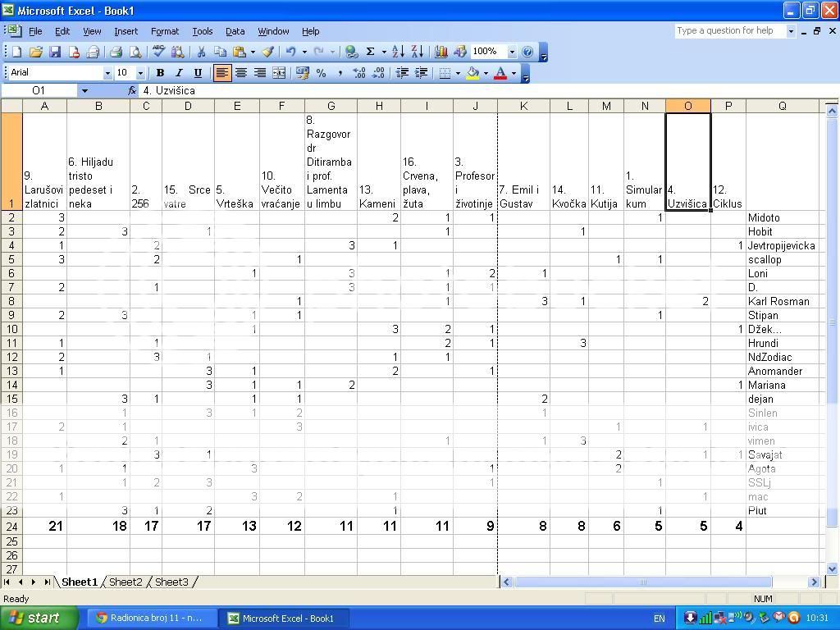Toggle Bold formatting
The width and height of the screenshot is (840, 630).
(160, 73)
